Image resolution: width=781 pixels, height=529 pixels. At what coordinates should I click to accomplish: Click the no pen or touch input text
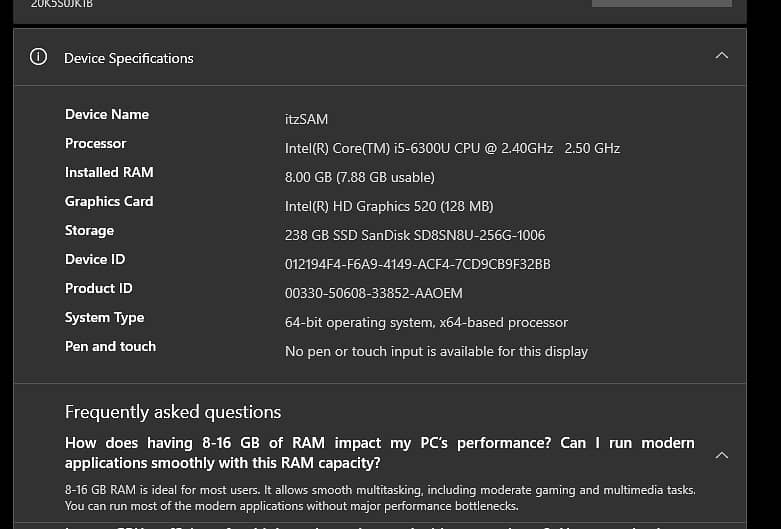coord(436,351)
